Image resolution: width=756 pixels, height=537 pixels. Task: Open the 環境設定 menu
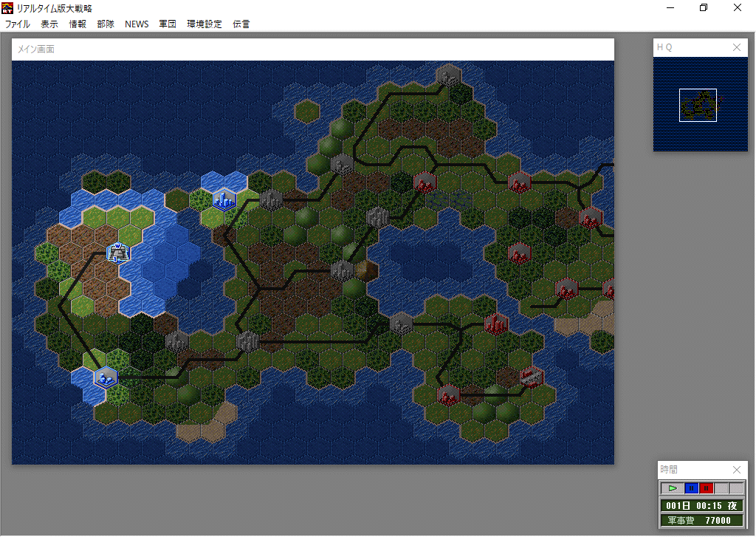pyautogui.click(x=205, y=24)
